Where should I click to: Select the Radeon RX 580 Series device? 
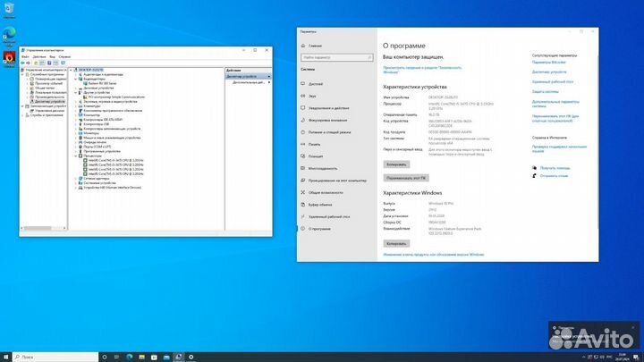tap(102, 83)
